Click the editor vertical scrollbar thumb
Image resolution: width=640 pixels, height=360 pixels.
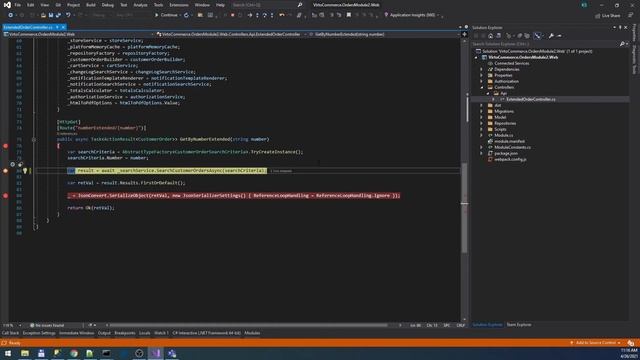[464, 208]
